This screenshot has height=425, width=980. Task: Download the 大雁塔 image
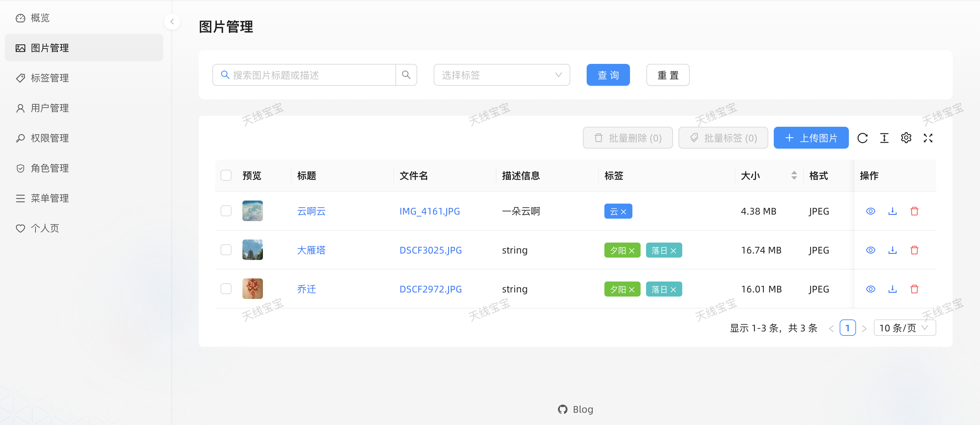[x=893, y=250]
